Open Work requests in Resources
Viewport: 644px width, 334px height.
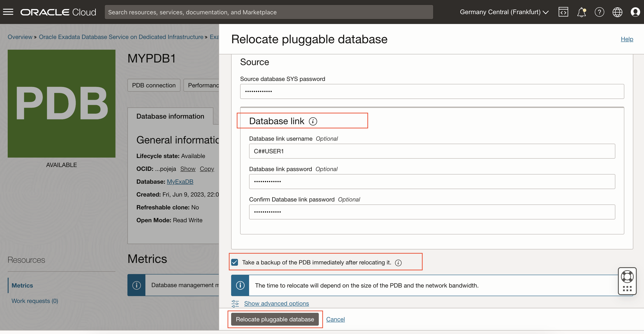[x=35, y=301]
